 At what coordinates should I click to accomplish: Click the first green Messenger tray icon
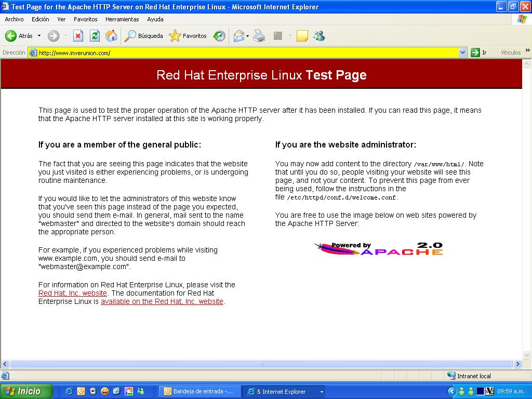pos(461,392)
